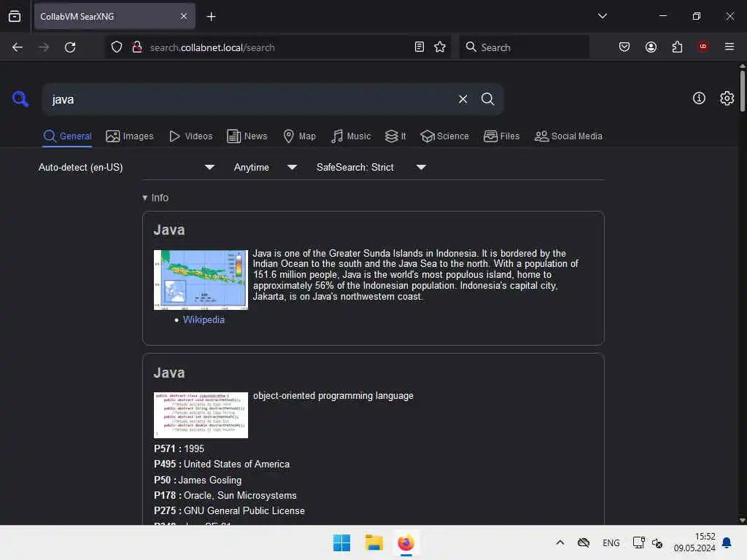747x560 pixels.
Task: Open the Auto-detect (en-US) language dropdown
Action: coord(126,168)
